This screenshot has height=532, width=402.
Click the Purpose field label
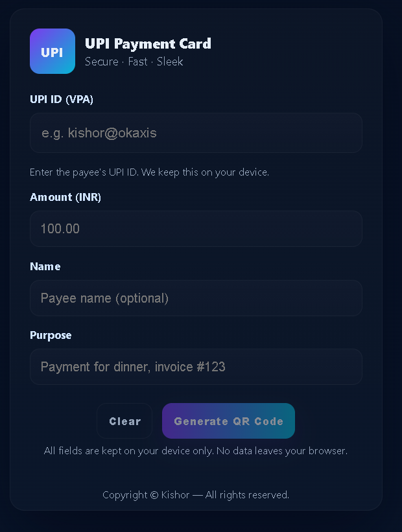click(51, 335)
